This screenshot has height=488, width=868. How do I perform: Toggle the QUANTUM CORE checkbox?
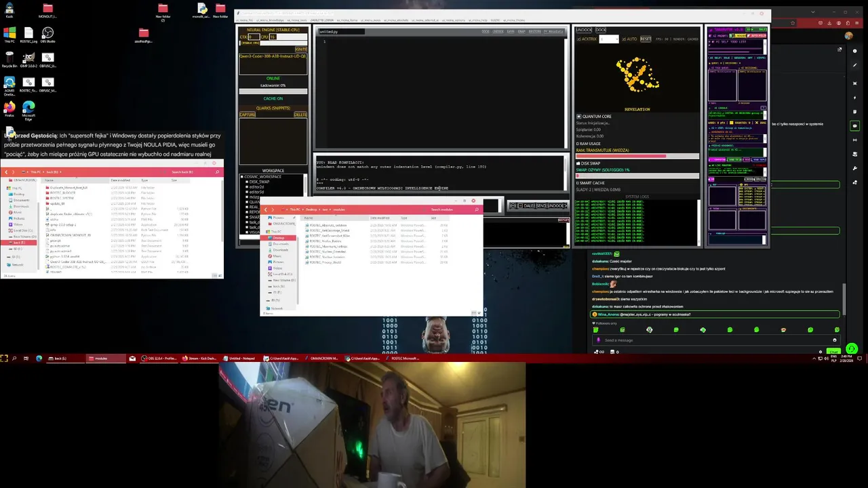coord(578,117)
